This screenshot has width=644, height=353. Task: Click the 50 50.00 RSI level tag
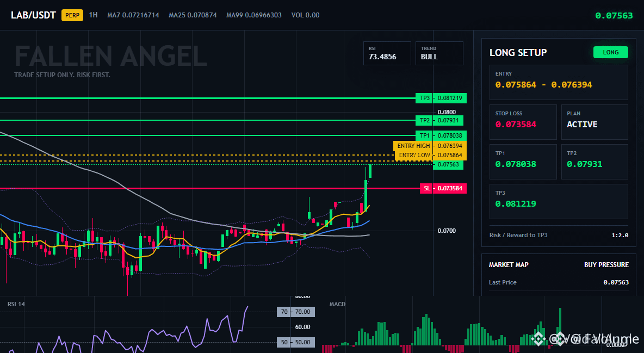(x=296, y=342)
